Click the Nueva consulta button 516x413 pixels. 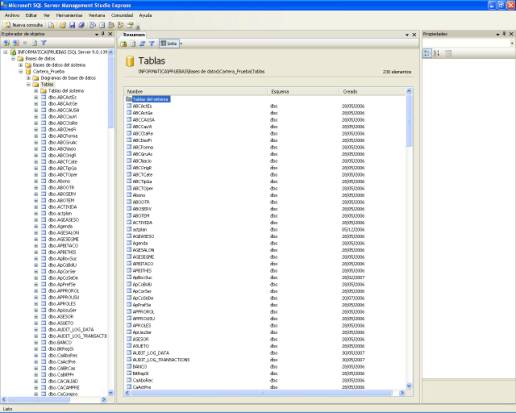click(23, 25)
